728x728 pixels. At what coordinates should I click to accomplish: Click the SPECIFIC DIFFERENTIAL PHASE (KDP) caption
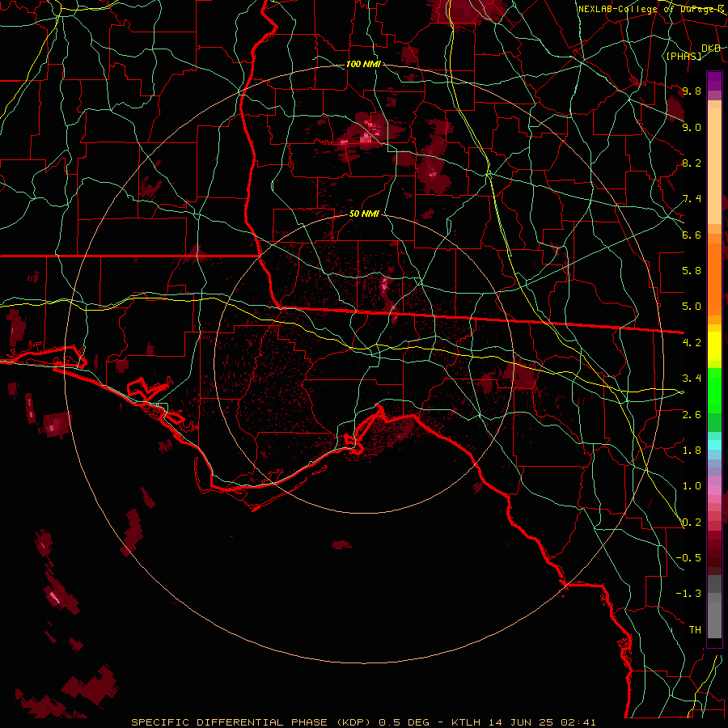251,722
